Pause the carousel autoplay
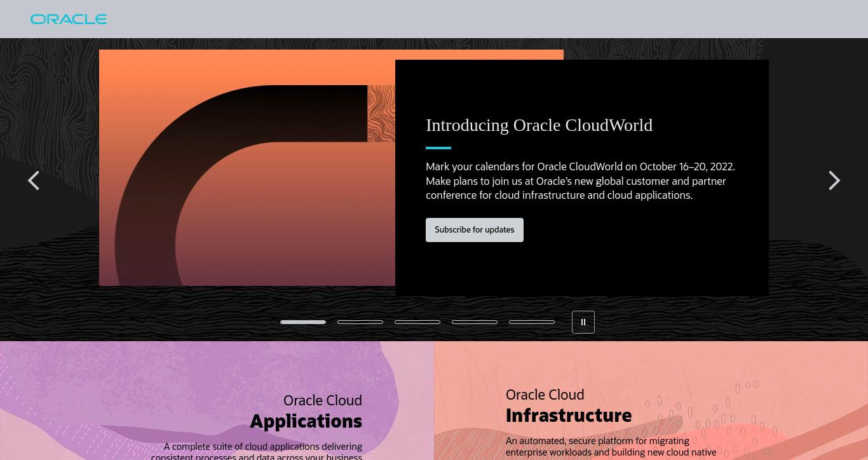The width and height of the screenshot is (868, 460). point(583,322)
